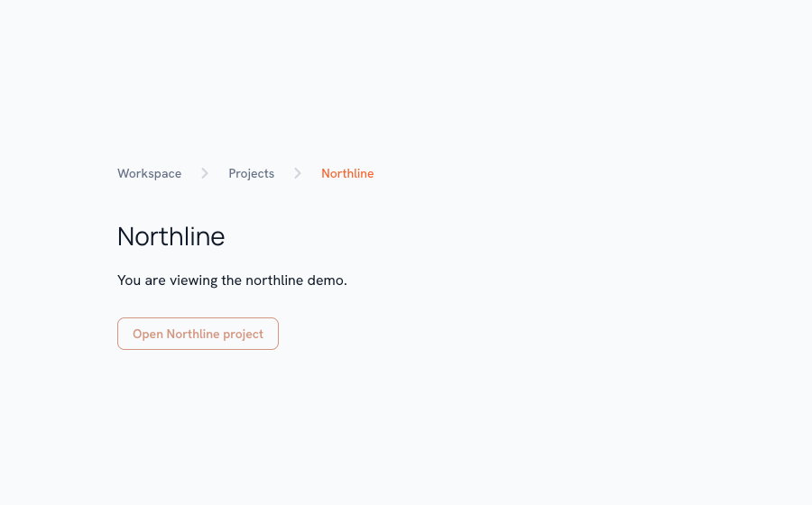
Task: Go to Projects via the breadcrumb
Action: 251,173
